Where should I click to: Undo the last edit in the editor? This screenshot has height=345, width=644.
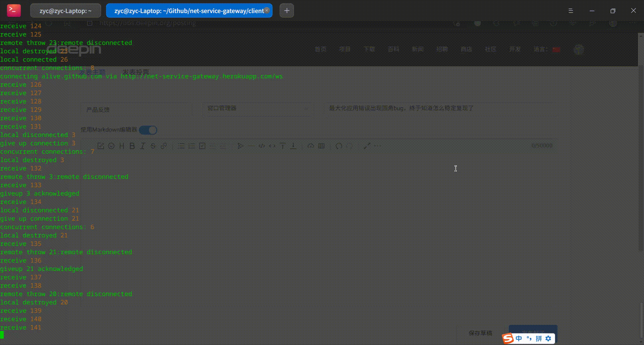pos(339,146)
